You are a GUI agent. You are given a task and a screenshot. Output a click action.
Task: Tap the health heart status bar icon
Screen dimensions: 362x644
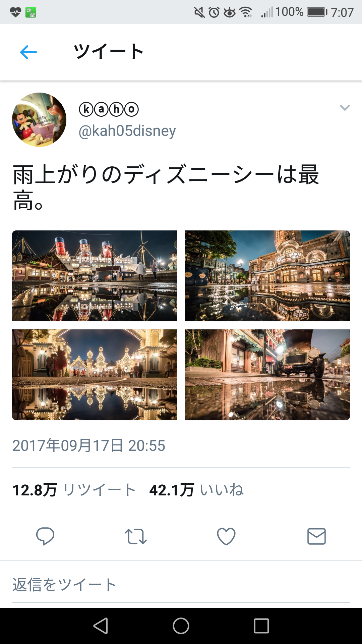pos(15,12)
